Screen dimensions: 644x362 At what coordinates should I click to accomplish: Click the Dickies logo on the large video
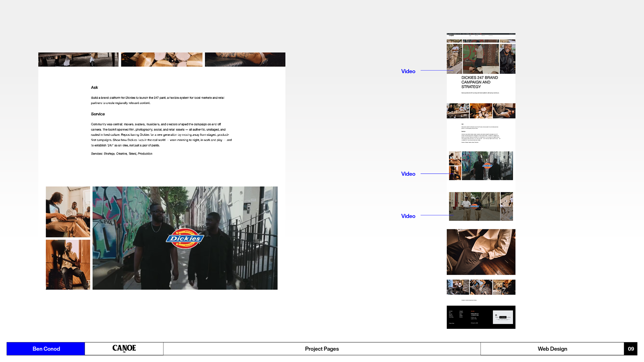pos(185,238)
